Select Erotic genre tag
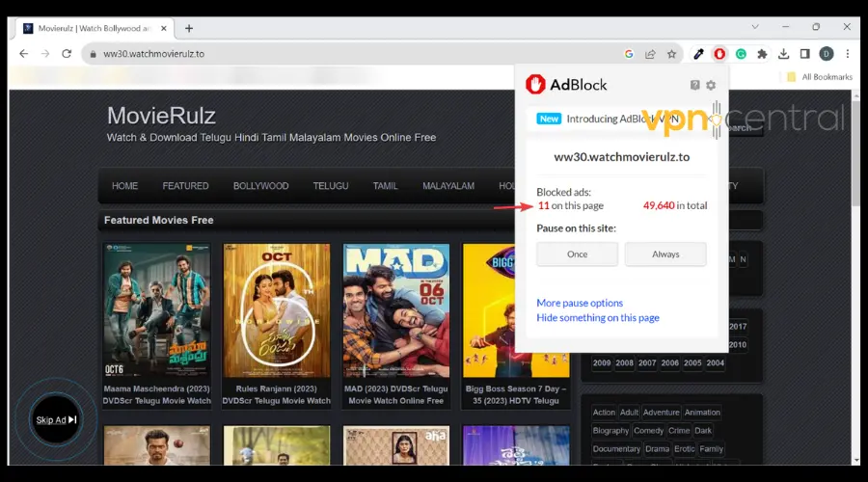Screen dimensions: 868x482 [684, 449]
